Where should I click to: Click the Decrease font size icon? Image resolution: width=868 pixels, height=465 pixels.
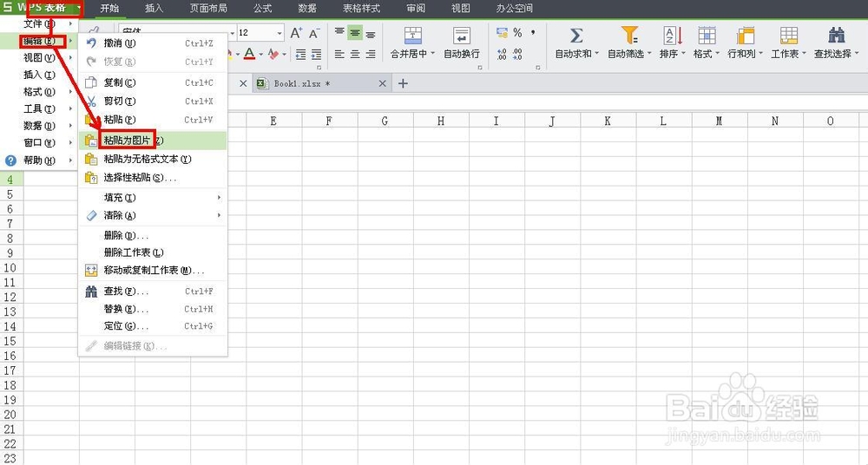[x=314, y=33]
